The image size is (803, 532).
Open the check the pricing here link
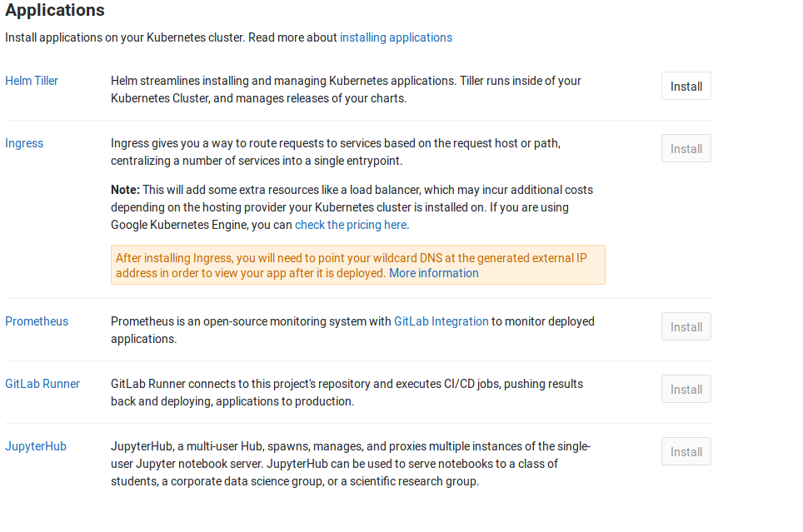tap(350, 225)
